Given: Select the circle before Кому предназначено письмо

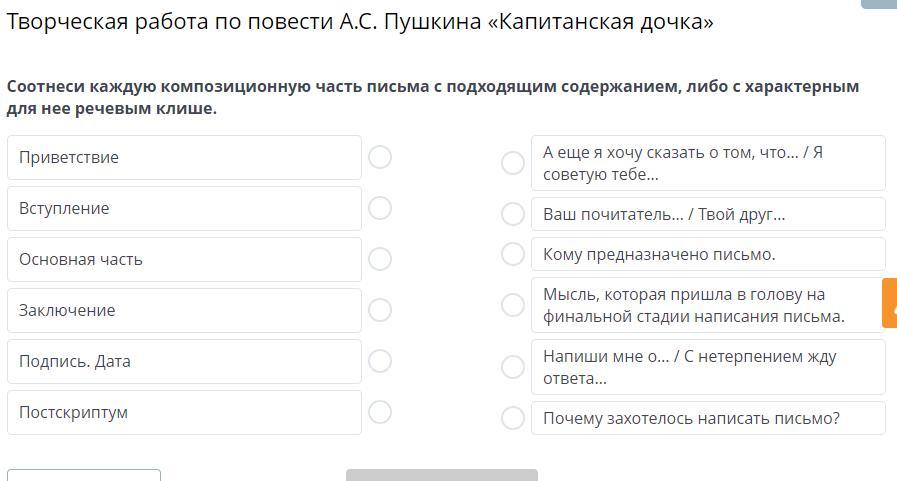Looking at the screenshot, I should (x=513, y=254).
